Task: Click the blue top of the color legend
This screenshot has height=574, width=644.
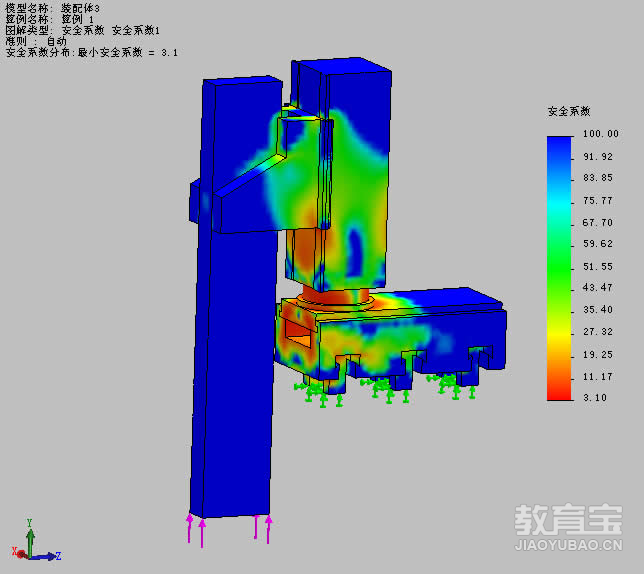Action: click(559, 145)
